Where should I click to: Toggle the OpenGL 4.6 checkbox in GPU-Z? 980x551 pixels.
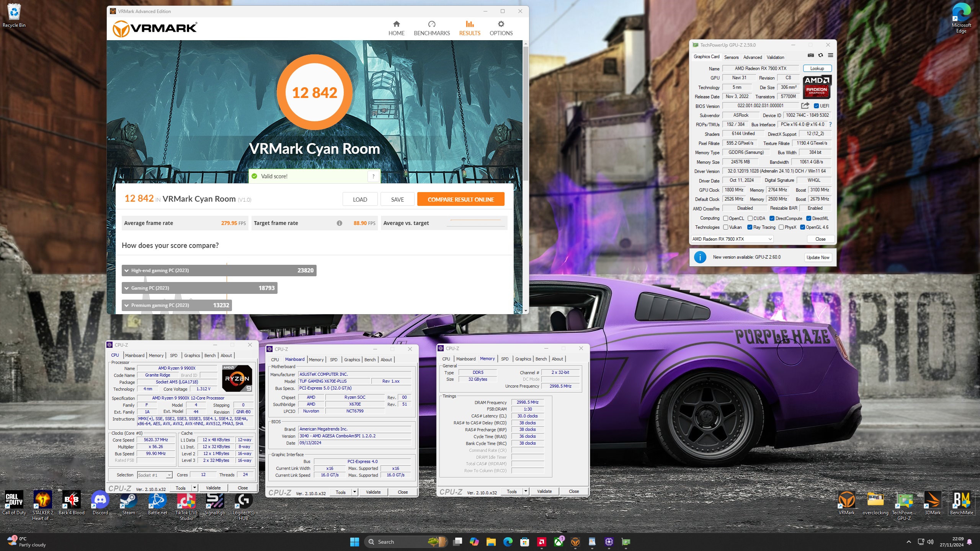(x=802, y=227)
